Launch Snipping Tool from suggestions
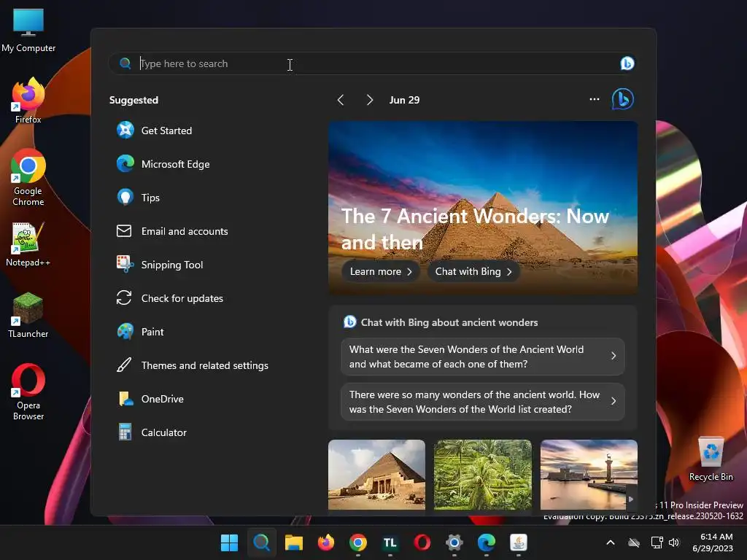747x560 pixels. coord(160,264)
